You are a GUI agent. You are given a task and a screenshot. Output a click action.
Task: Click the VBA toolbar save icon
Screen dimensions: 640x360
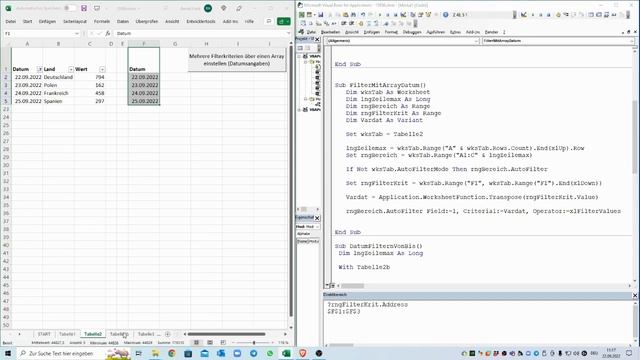click(320, 15)
